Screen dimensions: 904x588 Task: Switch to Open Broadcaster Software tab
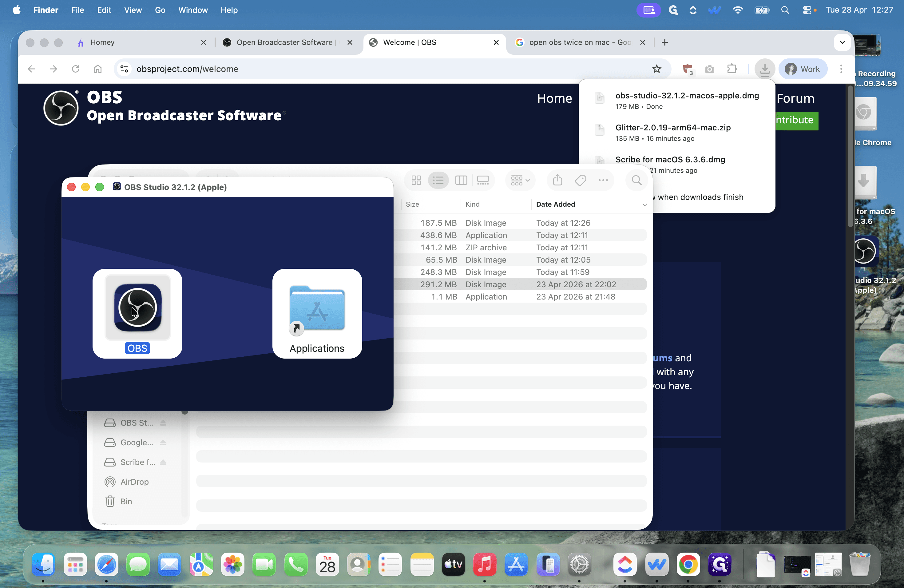(x=287, y=42)
